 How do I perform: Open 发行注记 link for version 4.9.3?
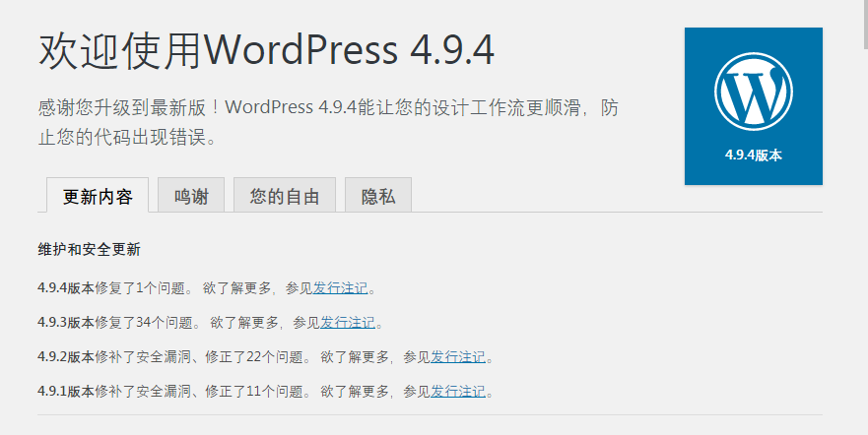[348, 322]
